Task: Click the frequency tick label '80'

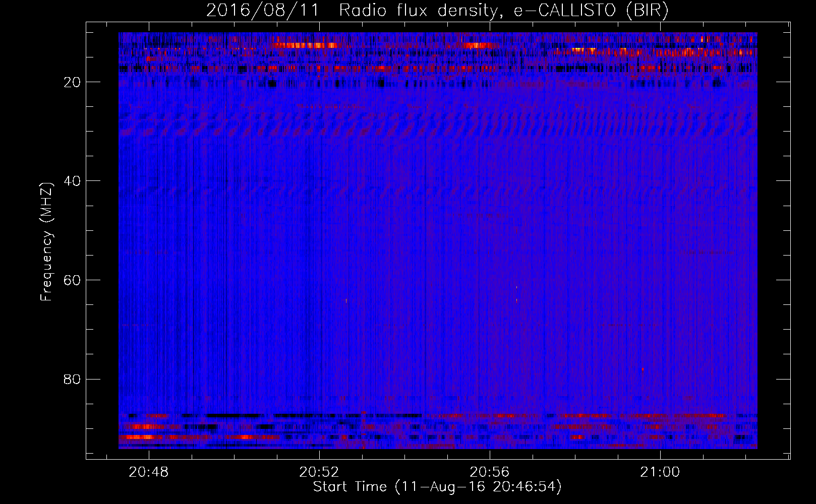Action: click(x=73, y=379)
